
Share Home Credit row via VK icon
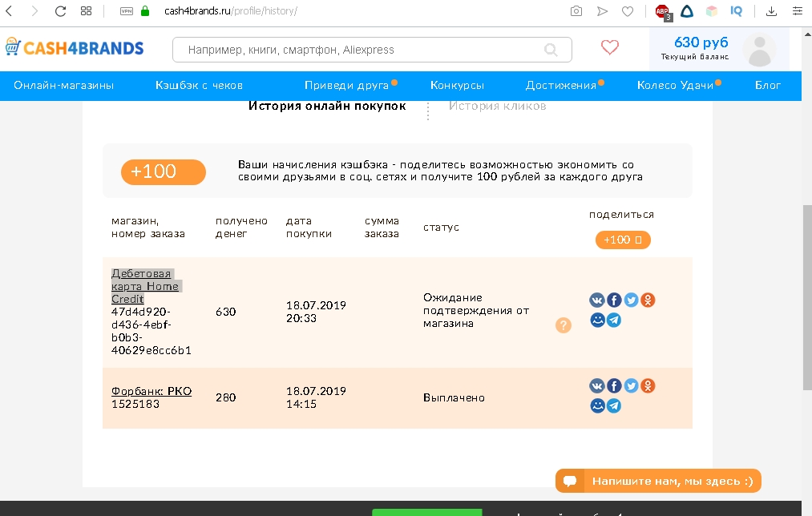(x=597, y=300)
